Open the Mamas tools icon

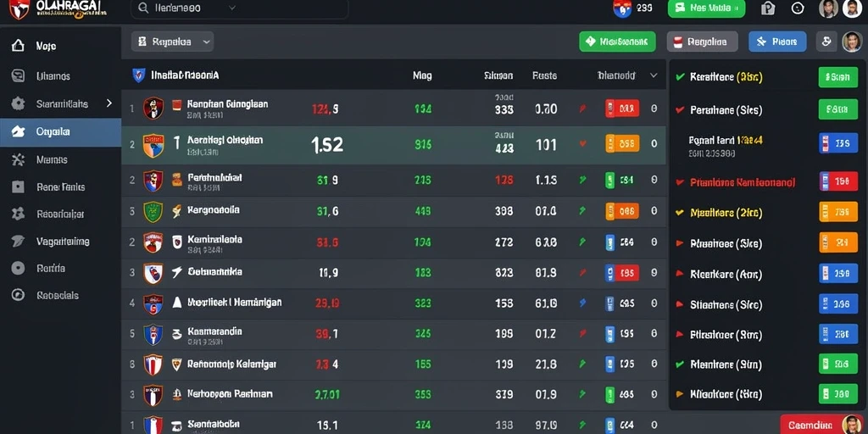[18, 159]
